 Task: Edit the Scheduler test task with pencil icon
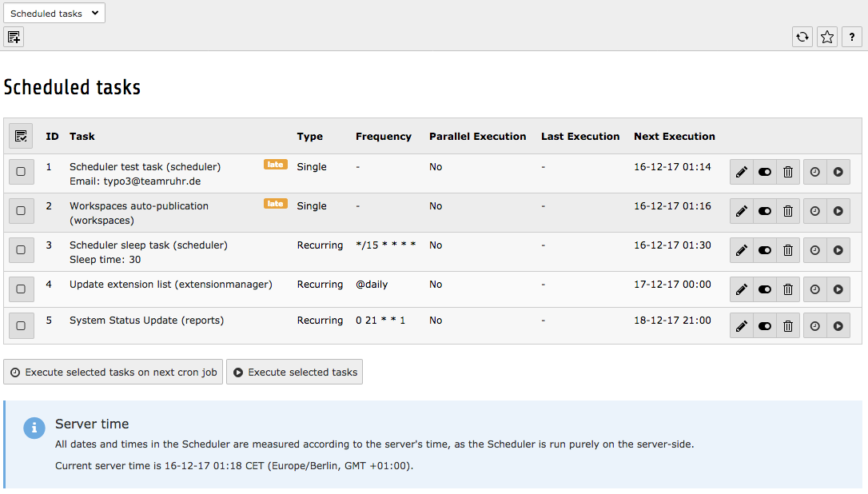coord(742,172)
